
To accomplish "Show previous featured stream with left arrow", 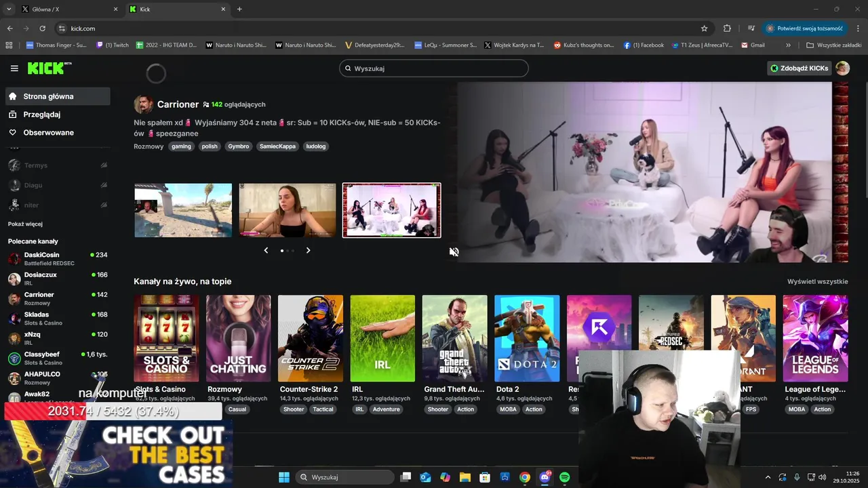I will pos(267,250).
